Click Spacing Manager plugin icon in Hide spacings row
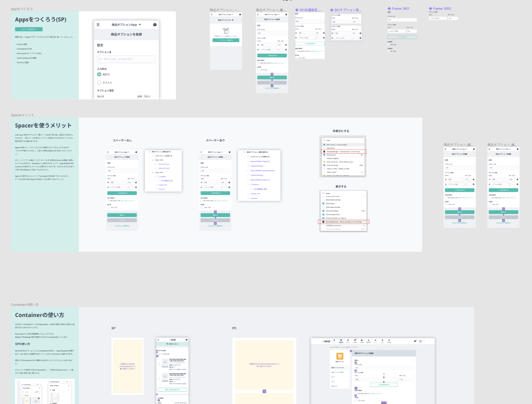 point(324,152)
